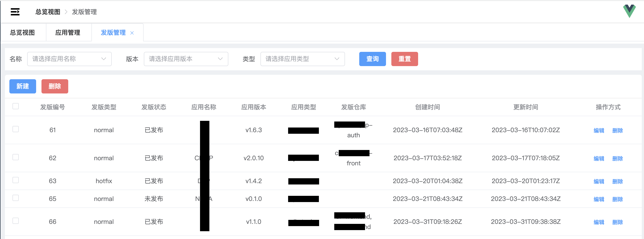644x239 pixels.
Task: Edit release 61 via 编辑 link
Action: 599,130
